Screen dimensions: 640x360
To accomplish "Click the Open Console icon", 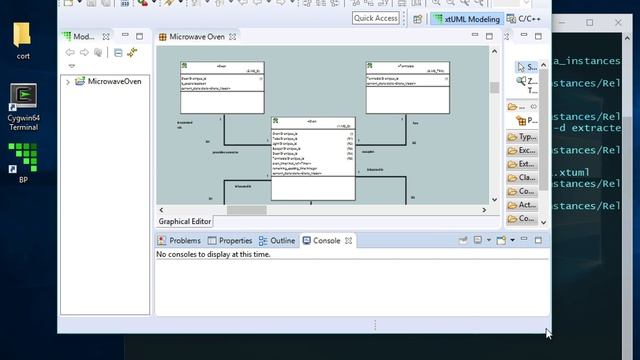I will coord(501,240).
